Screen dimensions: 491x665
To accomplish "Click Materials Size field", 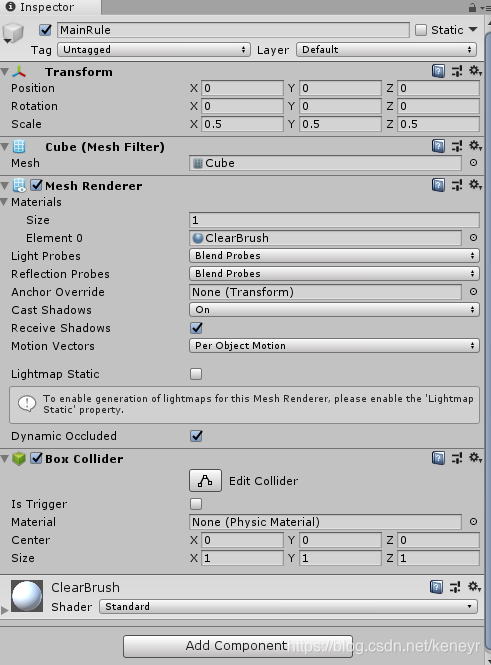I will 334,220.
